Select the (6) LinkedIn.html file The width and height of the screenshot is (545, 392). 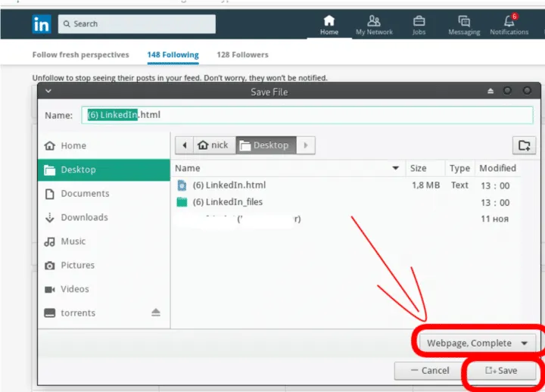(x=346, y=185)
